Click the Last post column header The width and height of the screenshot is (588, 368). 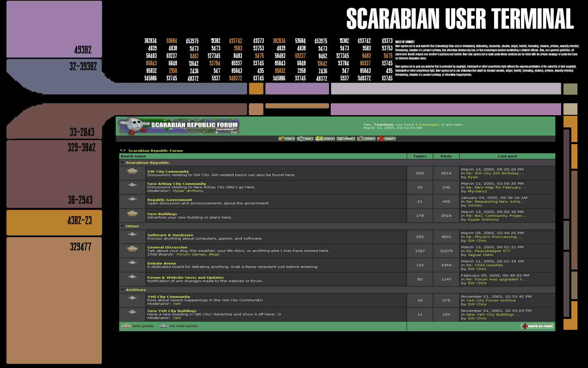click(507, 156)
